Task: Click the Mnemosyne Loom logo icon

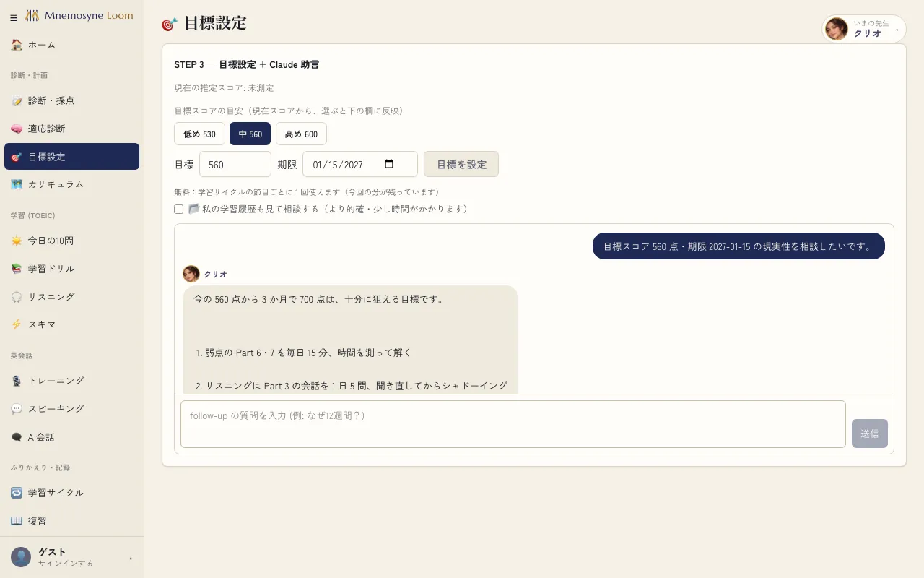Action: pyautogui.click(x=32, y=15)
